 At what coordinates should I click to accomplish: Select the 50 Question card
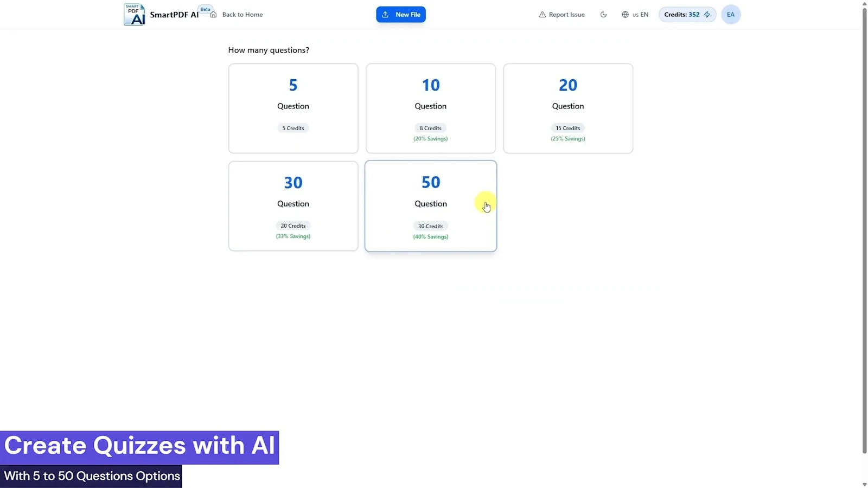pyautogui.click(x=431, y=206)
